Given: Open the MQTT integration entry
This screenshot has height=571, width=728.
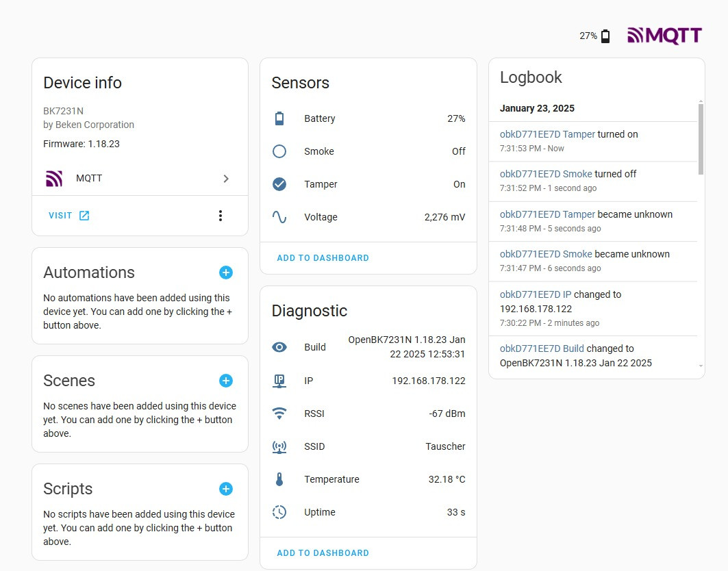Looking at the screenshot, I should point(89,179).
